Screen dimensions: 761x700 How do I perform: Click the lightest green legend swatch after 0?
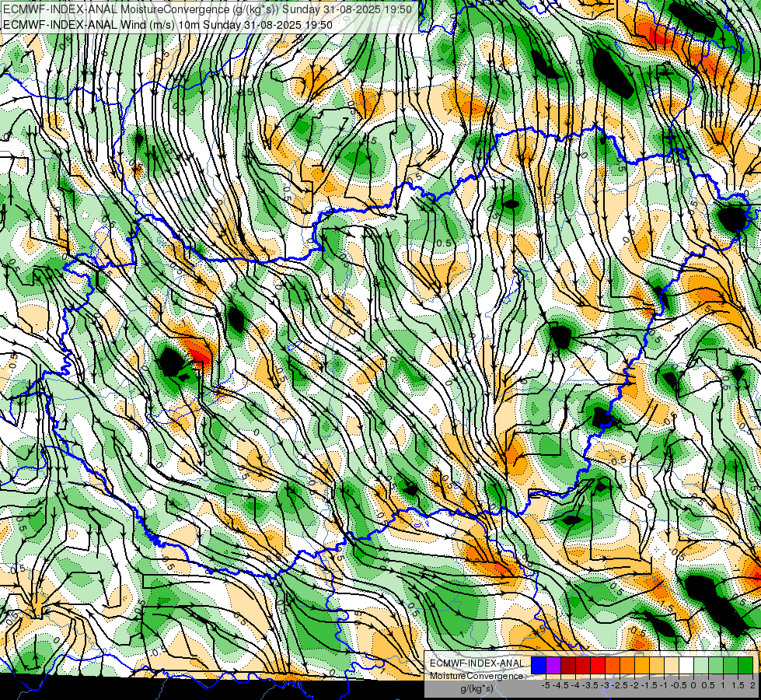(702, 666)
